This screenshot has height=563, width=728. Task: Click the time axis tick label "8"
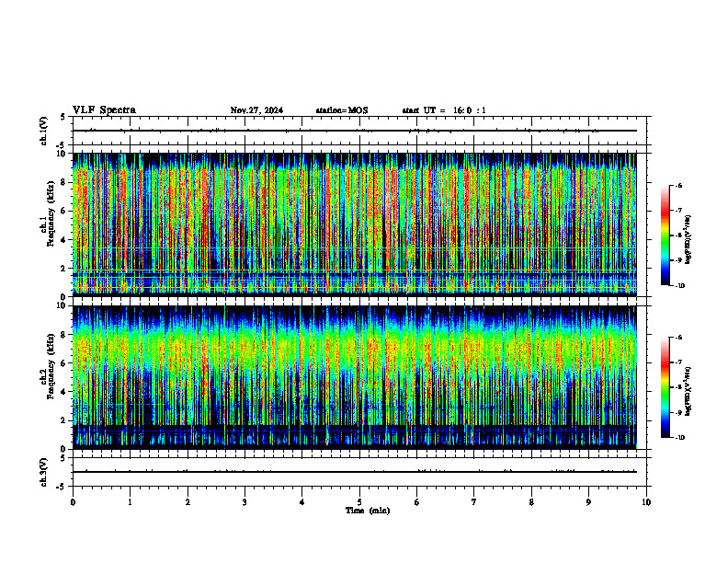click(x=531, y=502)
